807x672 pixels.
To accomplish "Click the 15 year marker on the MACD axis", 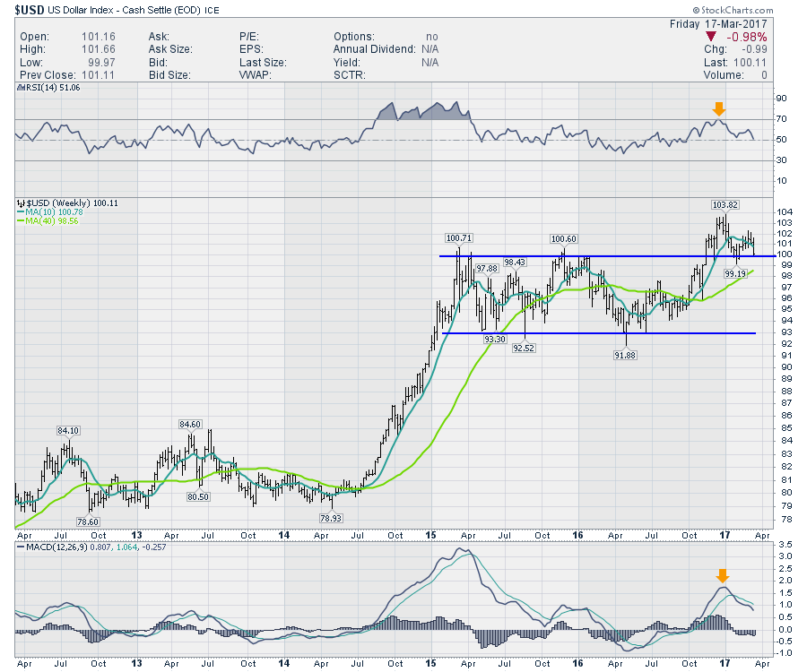I will click(430, 663).
